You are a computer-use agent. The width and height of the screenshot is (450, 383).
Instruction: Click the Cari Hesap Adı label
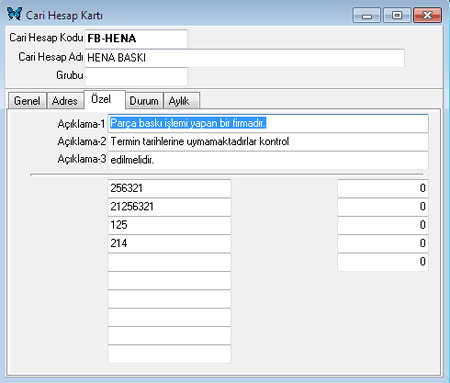[x=51, y=57]
